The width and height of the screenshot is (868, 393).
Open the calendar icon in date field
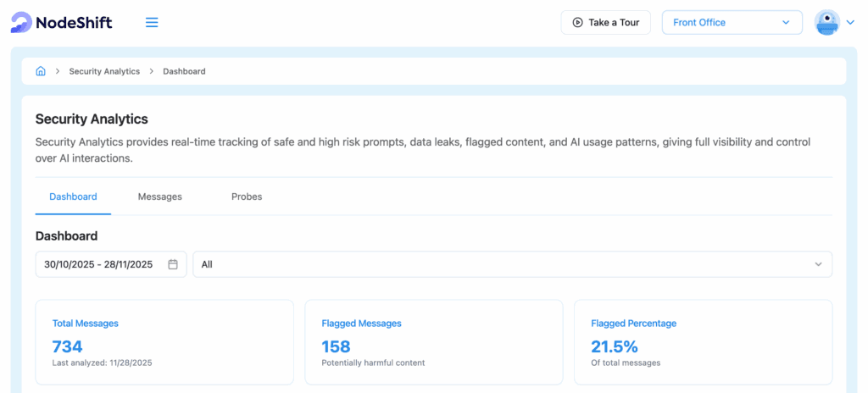click(x=173, y=264)
